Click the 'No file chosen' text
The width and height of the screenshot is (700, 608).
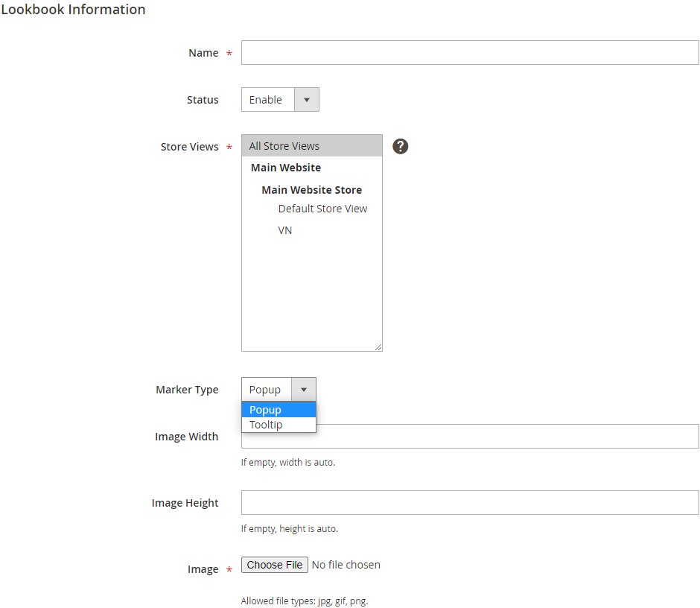tap(346, 565)
